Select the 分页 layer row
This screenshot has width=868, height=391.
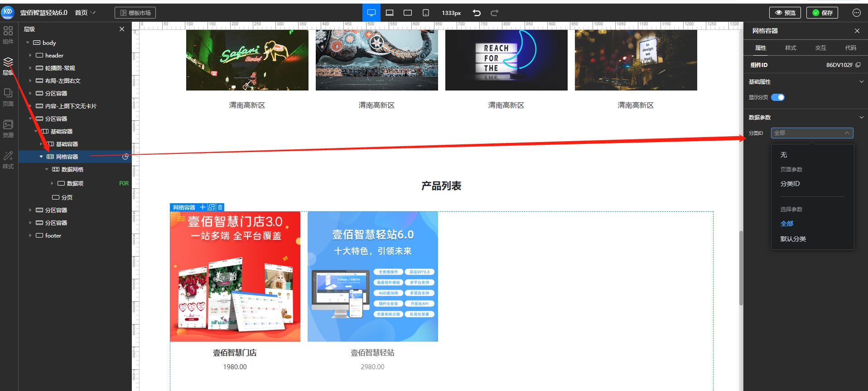(75, 197)
